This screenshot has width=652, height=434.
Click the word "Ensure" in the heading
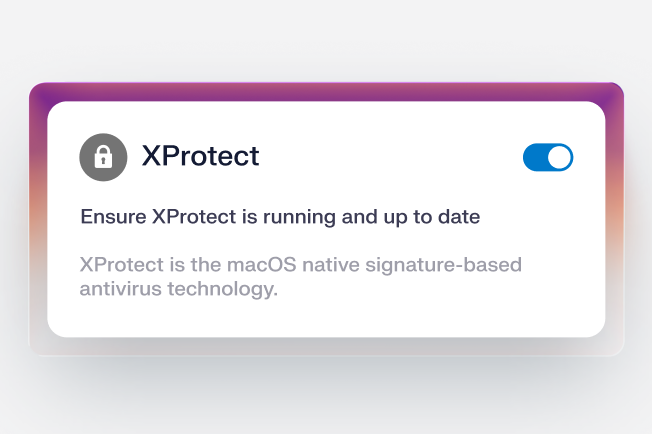tap(113, 215)
